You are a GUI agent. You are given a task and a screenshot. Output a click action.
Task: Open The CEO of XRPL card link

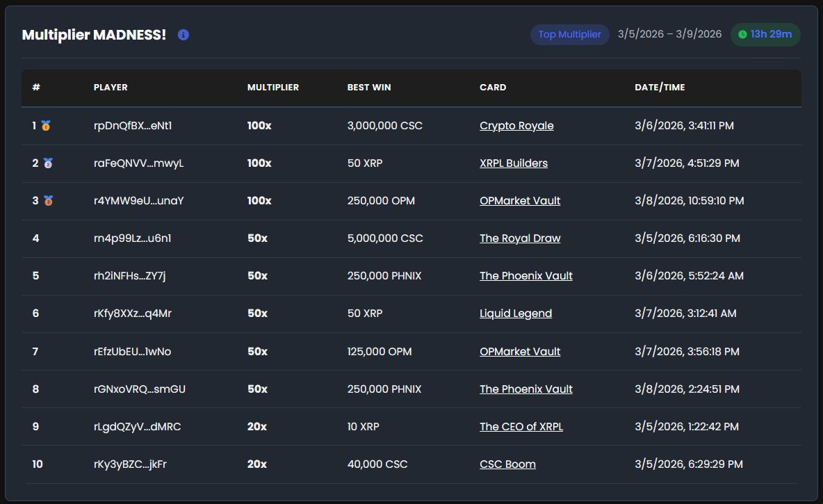(521, 426)
